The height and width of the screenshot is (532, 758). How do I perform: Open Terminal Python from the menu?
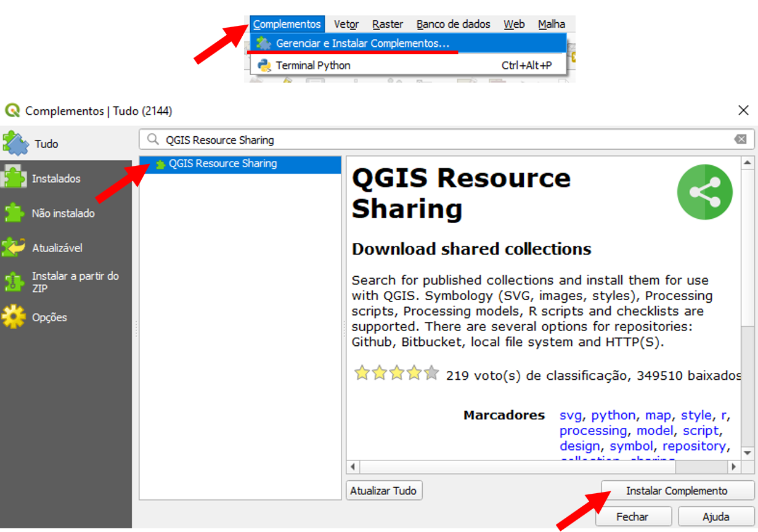[x=312, y=65]
